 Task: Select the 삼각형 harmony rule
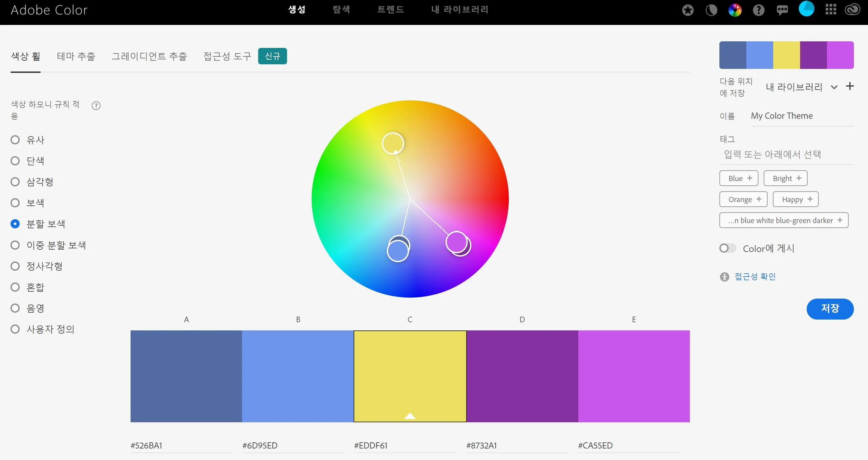pyautogui.click(x=15, y=182)
